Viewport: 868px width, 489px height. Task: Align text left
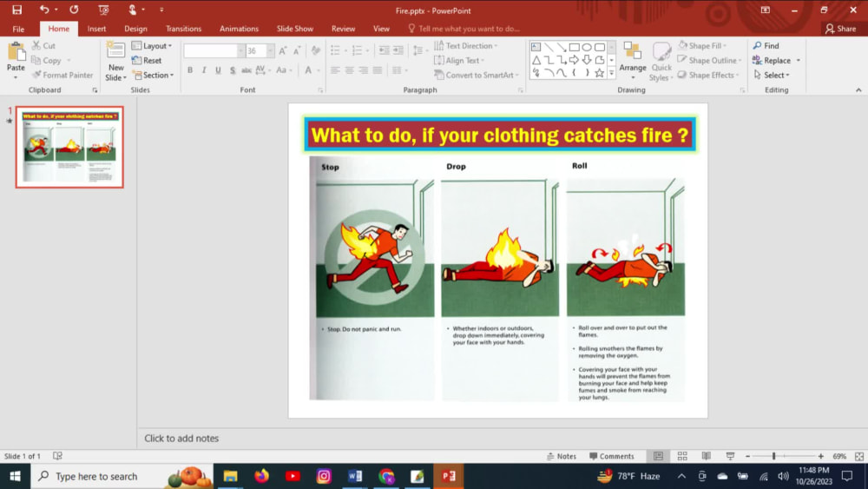[x=335, y=70]
